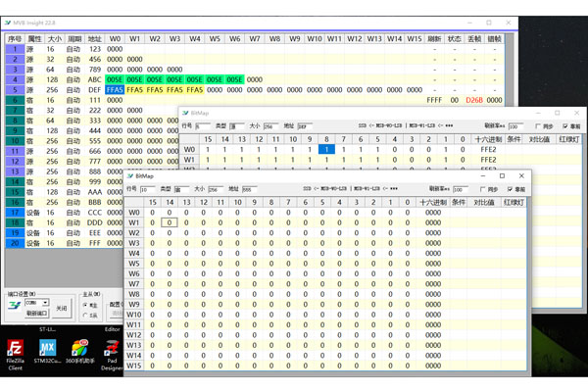588x392 pixels.
Task: Click the 十六进制 column header in front BitMap
Action: click(433, 202)
